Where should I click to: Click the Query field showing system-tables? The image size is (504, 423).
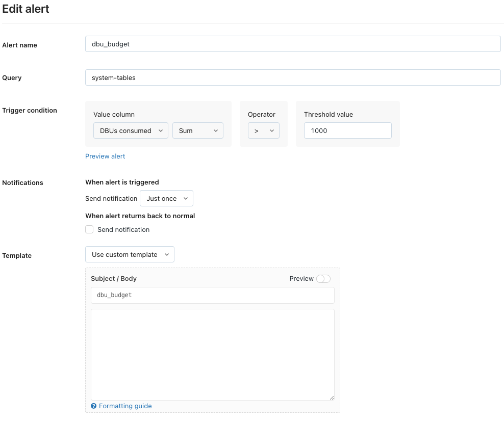293,77
